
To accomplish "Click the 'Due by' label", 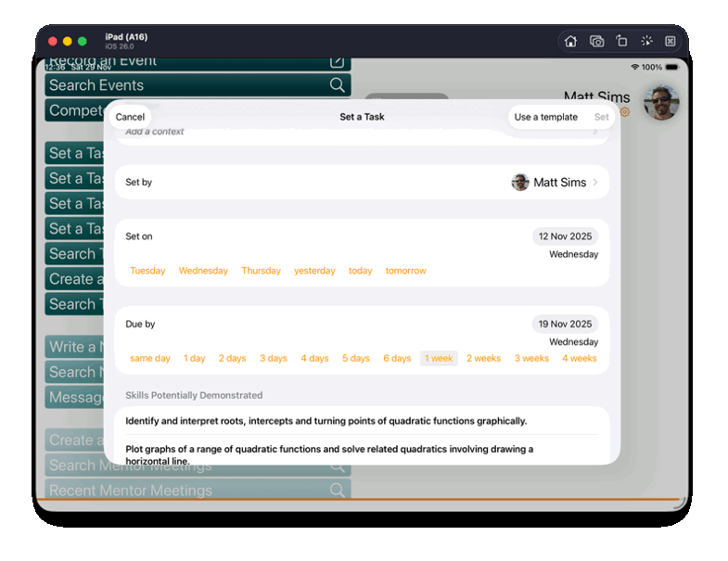I will point(140,325).
